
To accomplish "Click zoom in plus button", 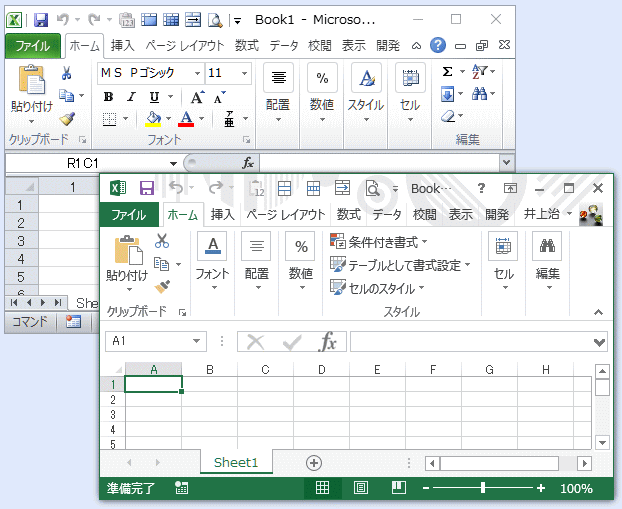I will click(541, 488).
